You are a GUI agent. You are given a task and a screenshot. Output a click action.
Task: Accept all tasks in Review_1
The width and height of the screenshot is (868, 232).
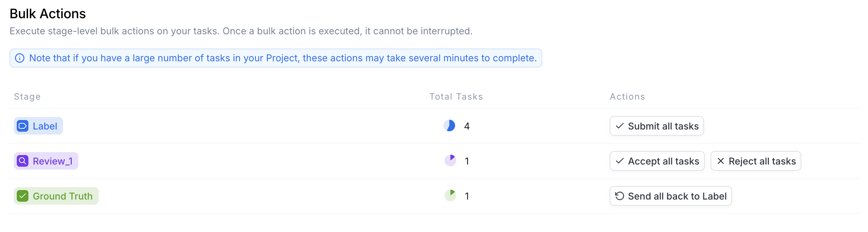click(657, 161)
